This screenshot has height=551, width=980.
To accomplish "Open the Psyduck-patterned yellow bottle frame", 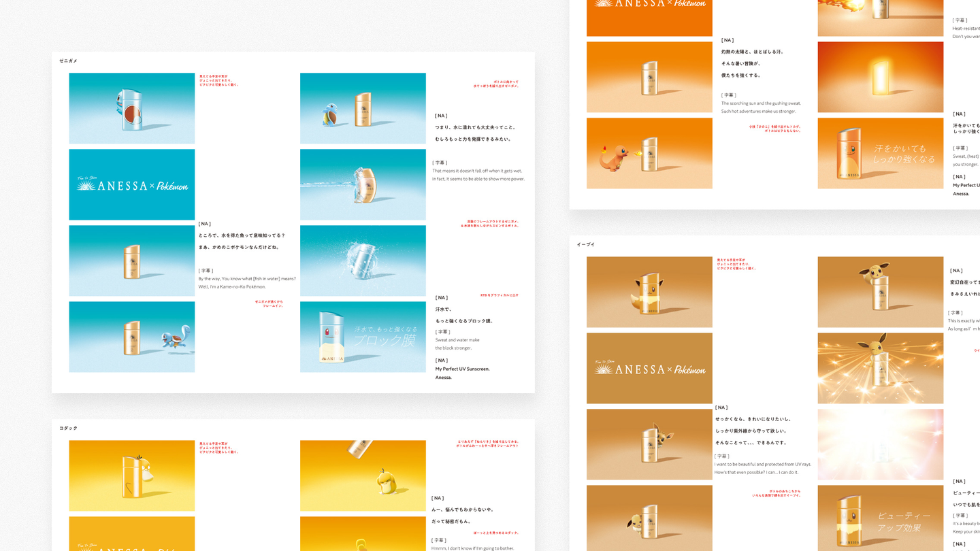I will click(x=132, y=475).
